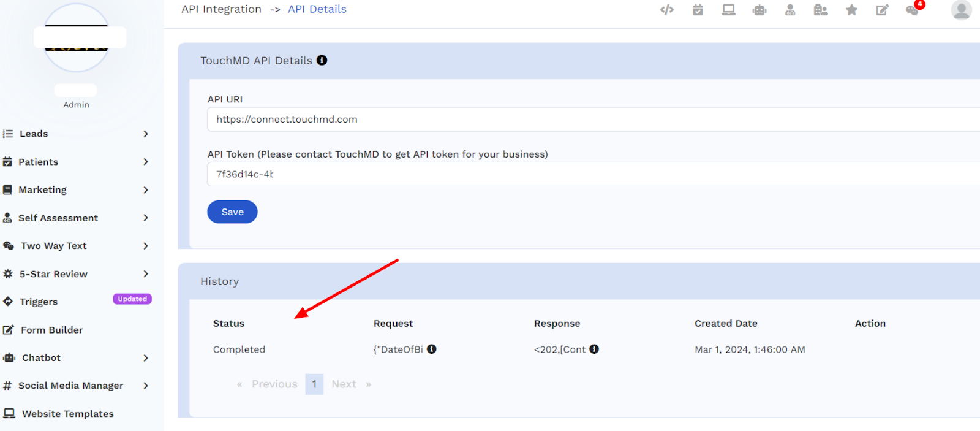Click the Marketing icon in sidebar
980x431 pixels.
click(x=7, y=190)
